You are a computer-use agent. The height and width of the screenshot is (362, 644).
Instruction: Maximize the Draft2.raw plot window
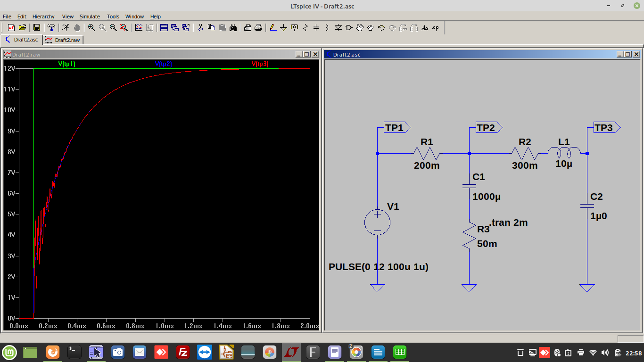(307, 55)
